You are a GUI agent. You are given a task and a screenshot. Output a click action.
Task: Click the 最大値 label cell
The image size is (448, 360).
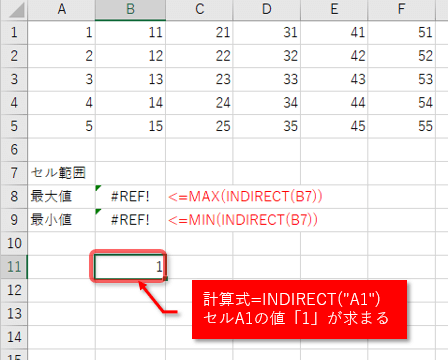pyautogui.click(x=61, y=196)
